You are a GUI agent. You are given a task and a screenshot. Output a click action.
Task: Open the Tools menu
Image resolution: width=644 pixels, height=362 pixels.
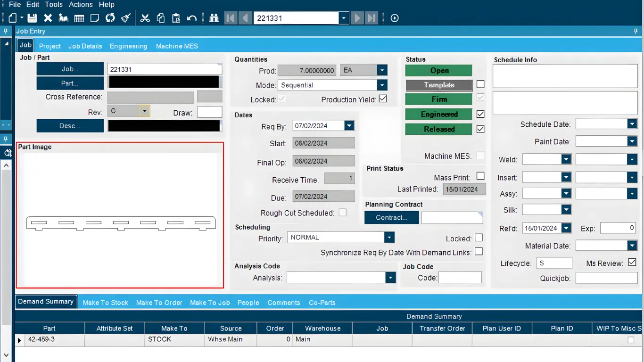pyautogui.click(x=54, y=4)
